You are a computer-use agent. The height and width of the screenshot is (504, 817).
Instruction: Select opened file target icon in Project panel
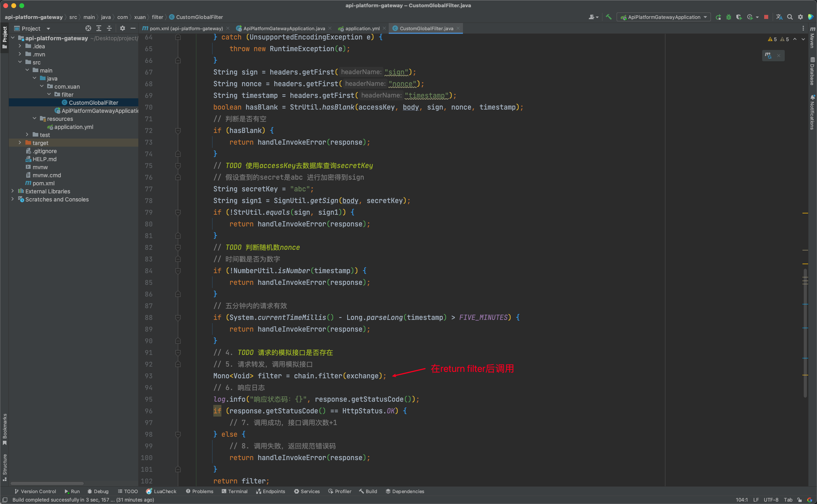coord(88,28)
